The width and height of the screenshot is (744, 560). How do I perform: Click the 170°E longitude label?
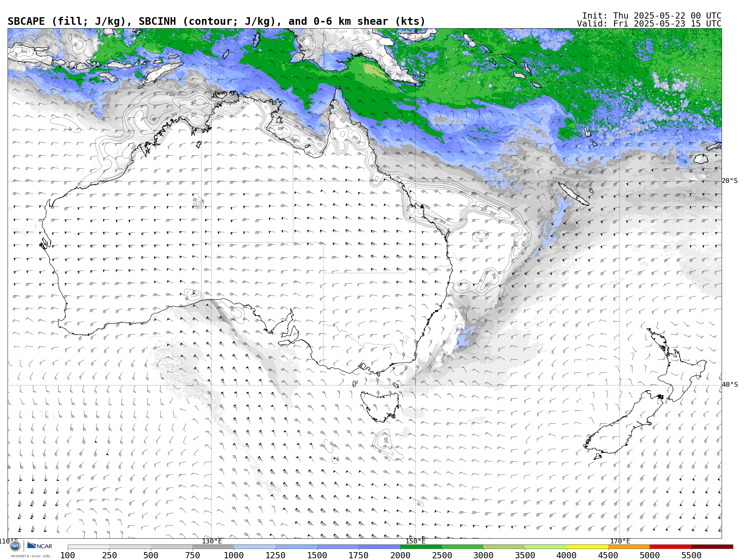pos(620,541)
